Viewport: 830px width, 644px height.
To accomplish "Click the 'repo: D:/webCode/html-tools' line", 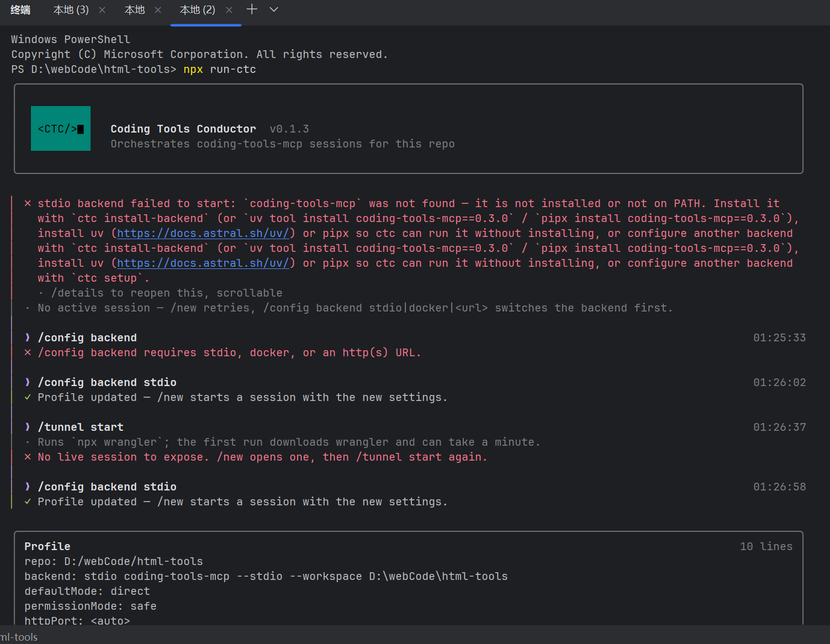I will (114, 561).
